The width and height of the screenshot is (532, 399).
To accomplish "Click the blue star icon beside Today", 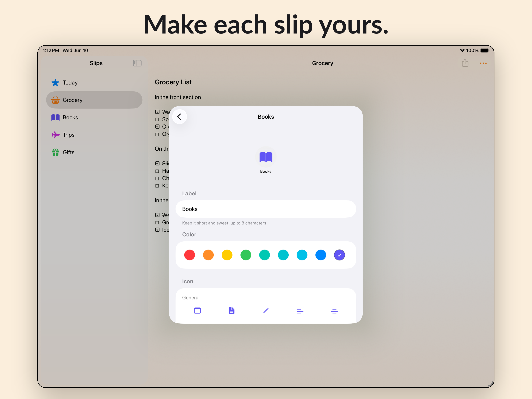I will 55,83.
